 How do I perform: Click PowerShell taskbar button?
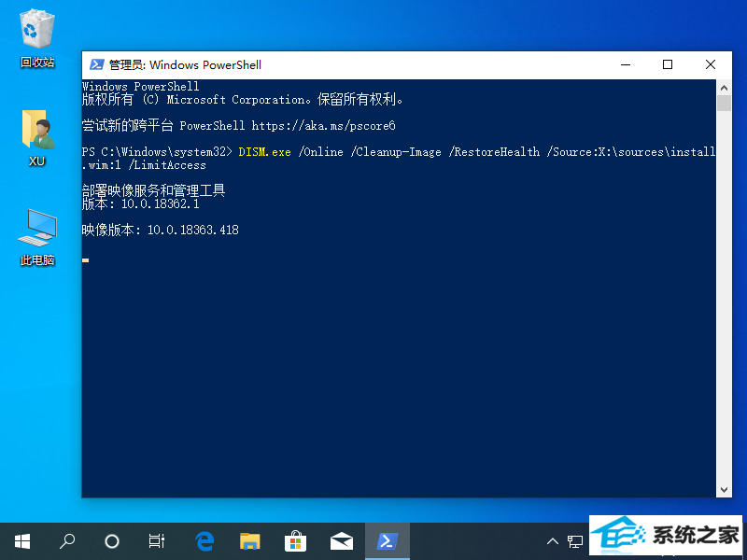(x=388, y=541)
